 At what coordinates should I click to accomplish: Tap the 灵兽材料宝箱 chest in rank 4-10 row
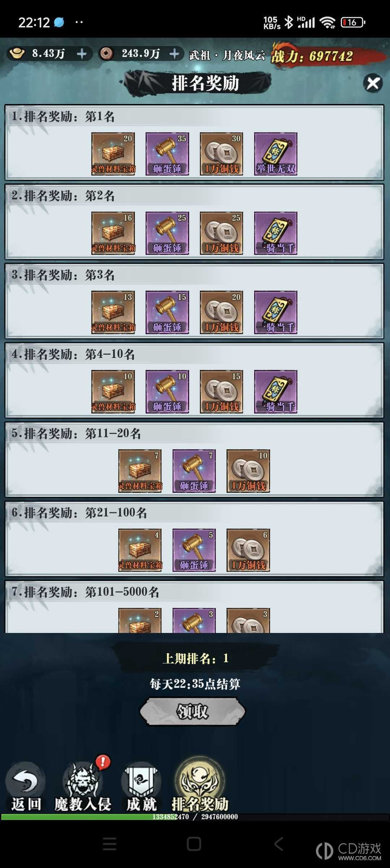click(x=113, y=392)
